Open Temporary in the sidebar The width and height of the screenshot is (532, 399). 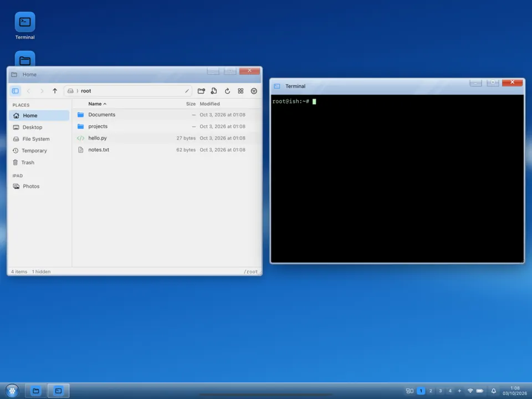[39, 151]
